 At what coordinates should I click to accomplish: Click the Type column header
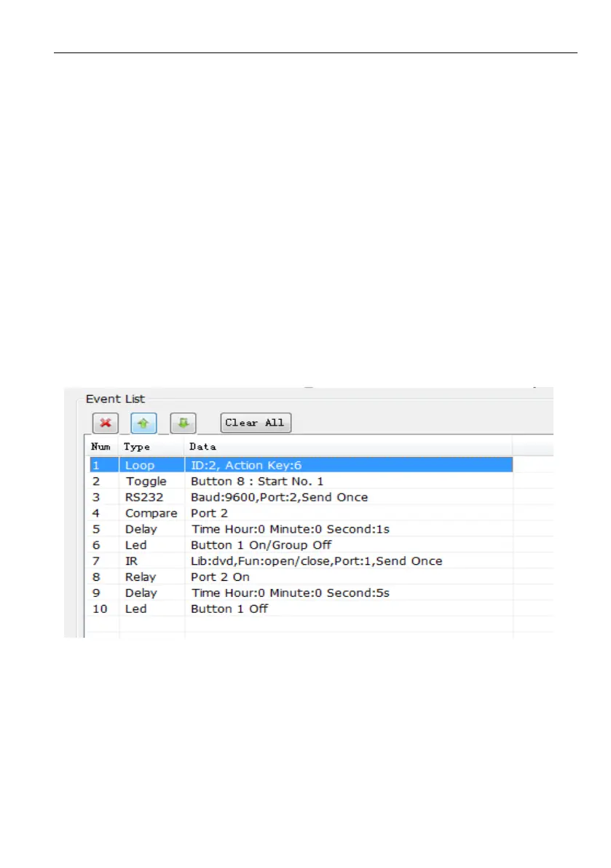coord(151,446)
